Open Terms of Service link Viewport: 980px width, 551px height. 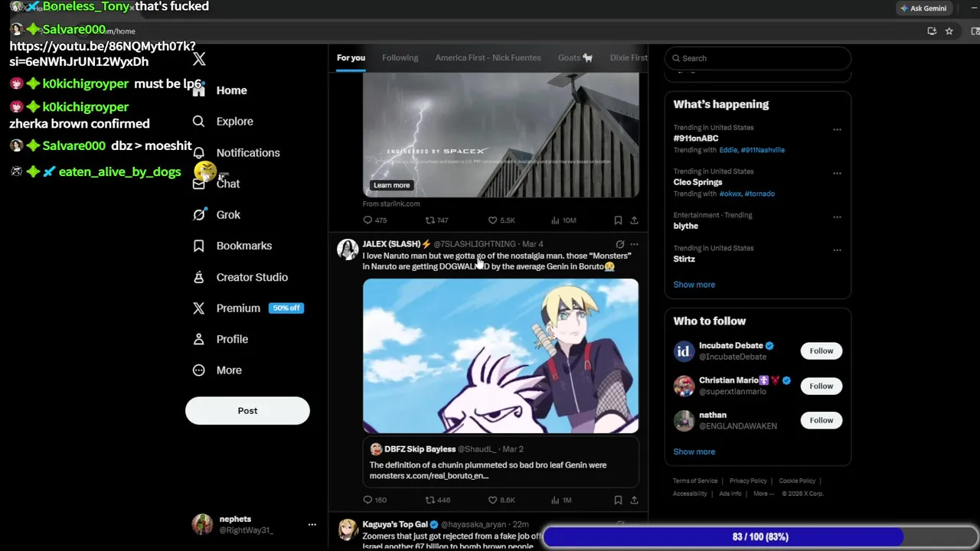[x=695, y=481]
